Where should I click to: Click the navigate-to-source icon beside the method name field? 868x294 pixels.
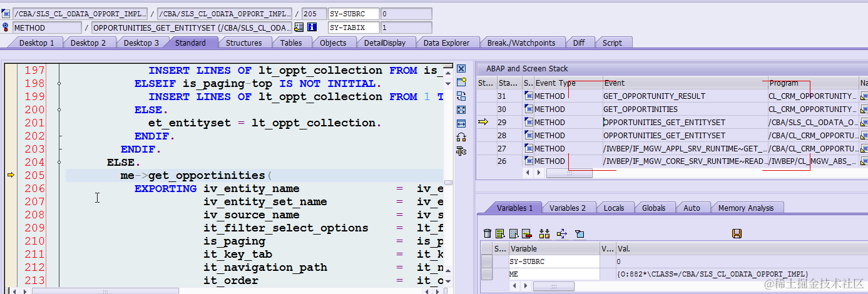coord(299,28)
